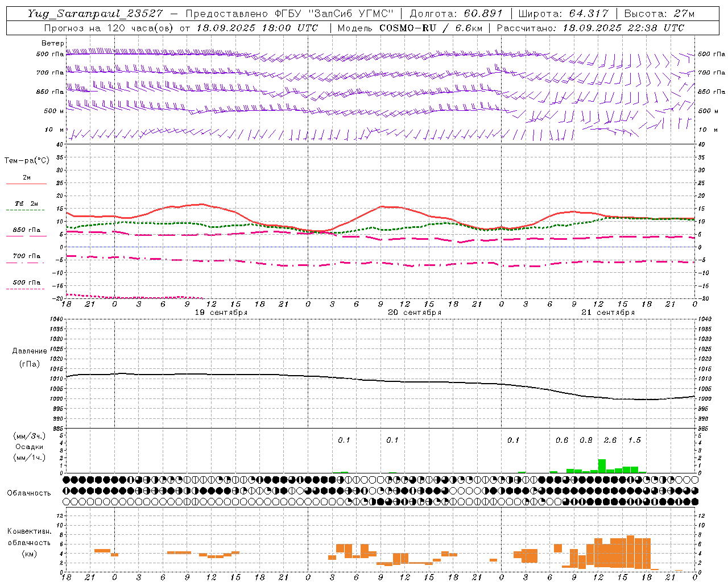The image size is (728, 582).
Task: Click the dashed line sample under Td 2м
Action: click(x=26, y=210)
